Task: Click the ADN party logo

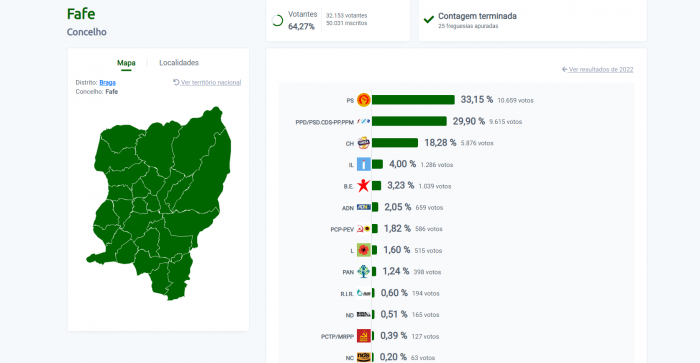Action: 363,207
